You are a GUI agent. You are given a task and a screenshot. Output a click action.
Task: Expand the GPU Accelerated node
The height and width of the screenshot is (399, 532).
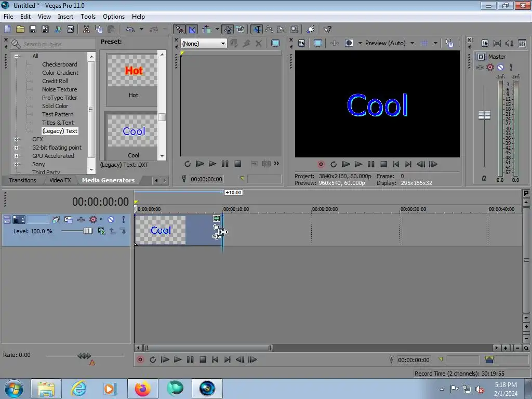[16, 156]
